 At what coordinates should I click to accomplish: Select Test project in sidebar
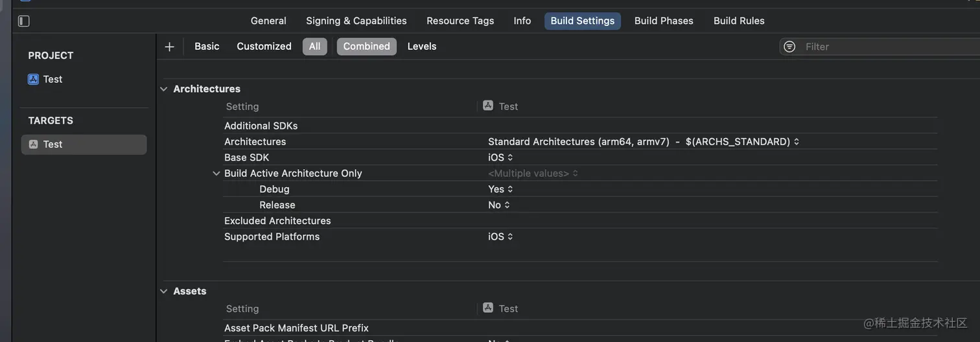click(52, 79)
